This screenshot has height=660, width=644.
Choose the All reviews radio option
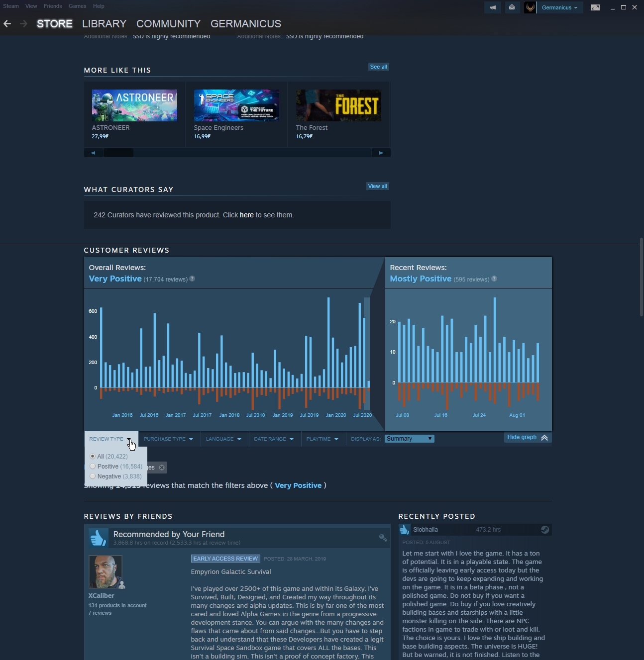[93, 457]
